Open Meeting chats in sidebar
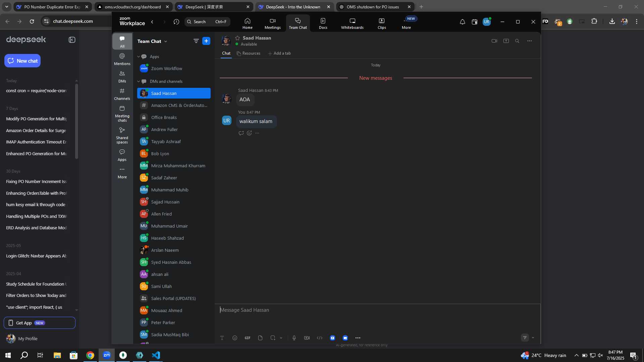The width and height of the screenshot is (644, 362). (x=122, y=114)
